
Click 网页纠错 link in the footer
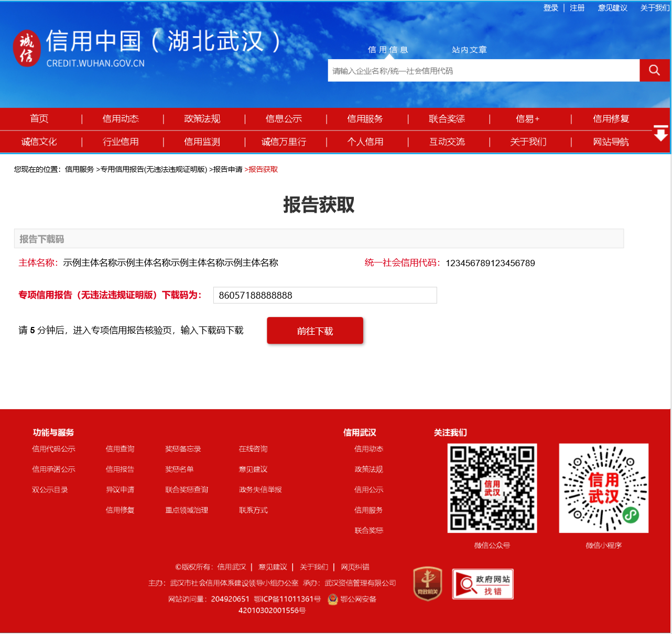coord(355,567)
